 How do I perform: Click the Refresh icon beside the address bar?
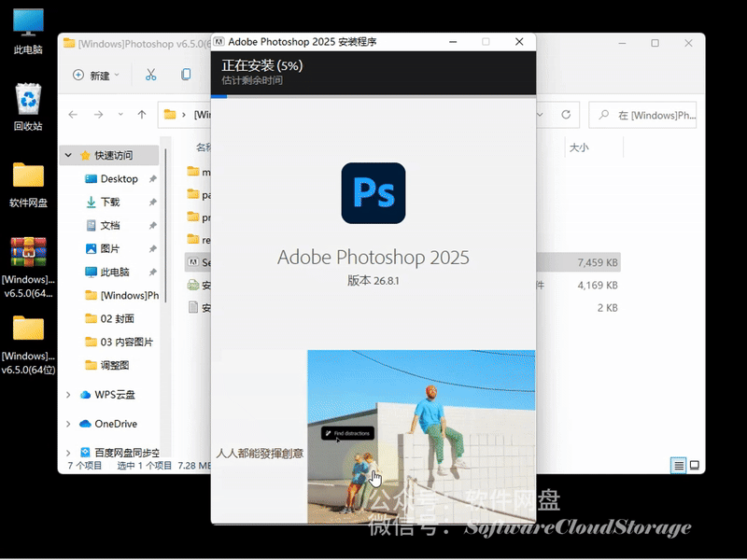[x=565, y=115]
